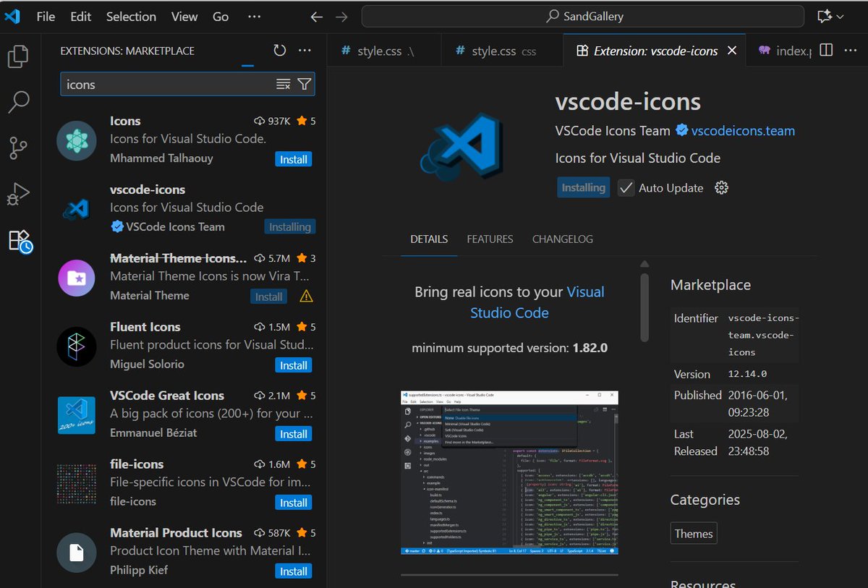Click the SandGallery command center search
This screenshot has height=588, width=868.
tap(583, 17)
